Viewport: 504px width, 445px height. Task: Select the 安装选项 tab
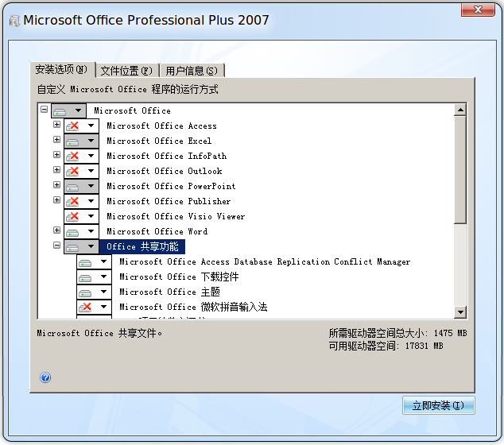(x=62, y=69)
